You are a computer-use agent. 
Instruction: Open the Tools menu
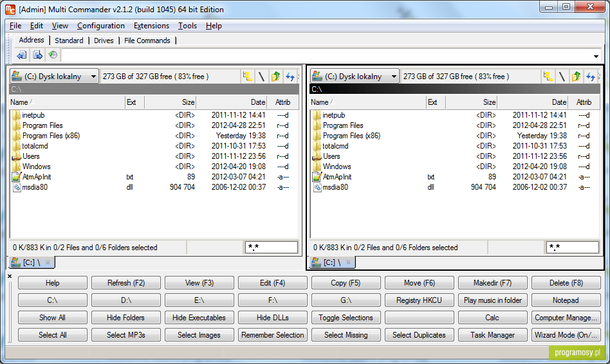(187, 26)
